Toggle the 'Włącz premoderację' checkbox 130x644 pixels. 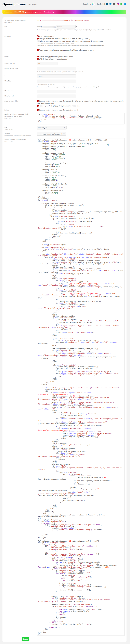(x=38, y=36)
